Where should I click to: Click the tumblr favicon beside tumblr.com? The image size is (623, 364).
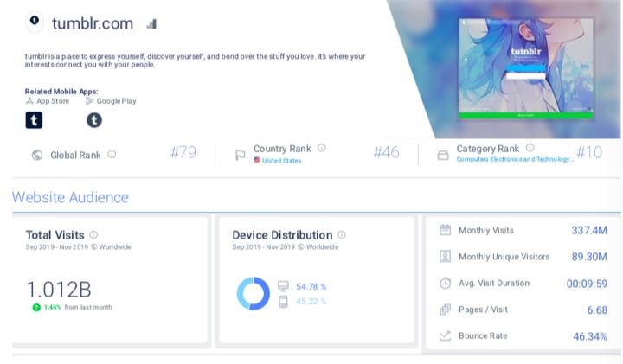coord(35,20)
